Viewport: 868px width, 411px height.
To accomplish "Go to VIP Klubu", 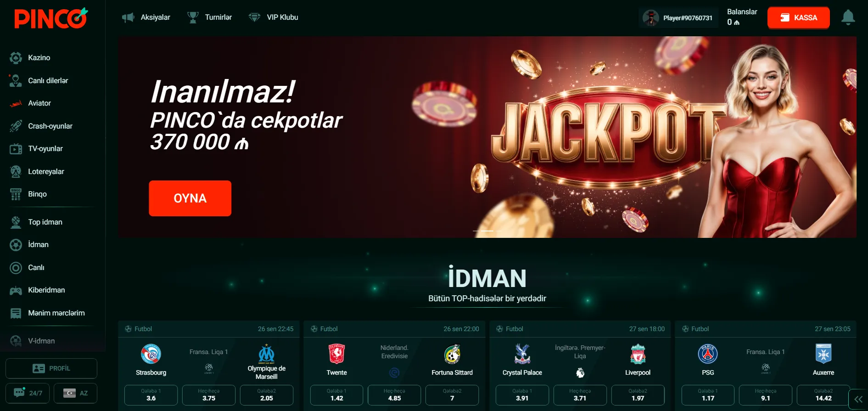I will pos(273,17).
